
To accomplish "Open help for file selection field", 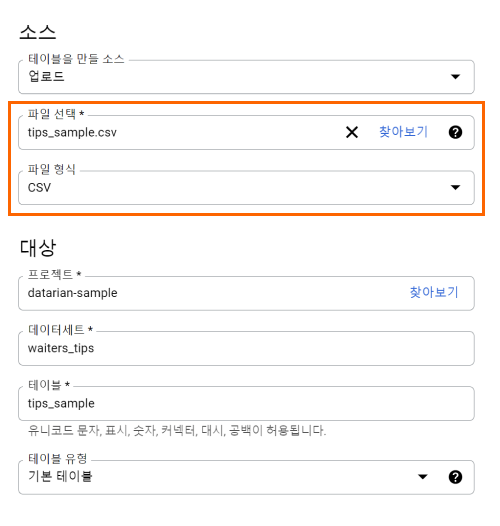I will [455, 132].
